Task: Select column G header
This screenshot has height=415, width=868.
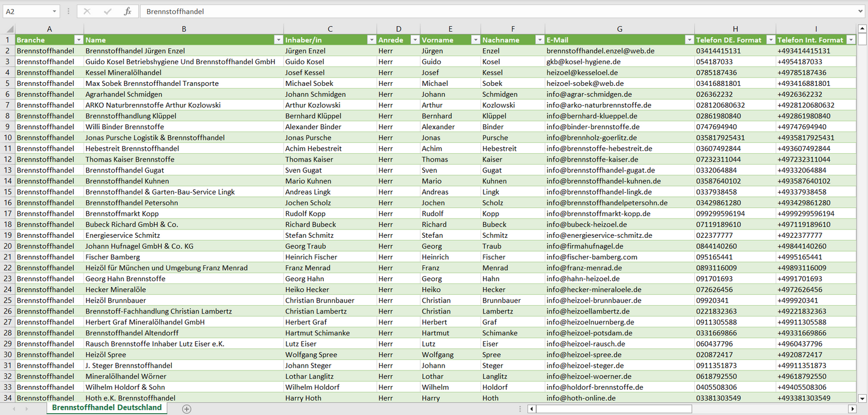Action: point(619,29)
